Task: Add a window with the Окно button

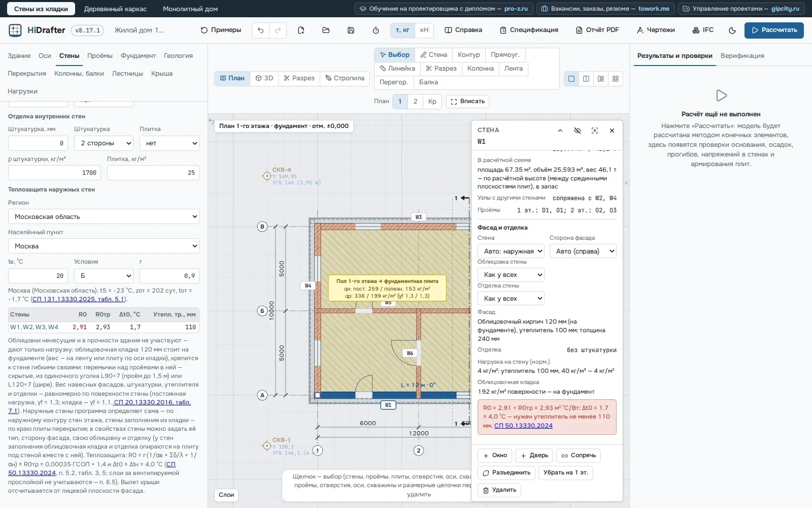Action: 495,455
